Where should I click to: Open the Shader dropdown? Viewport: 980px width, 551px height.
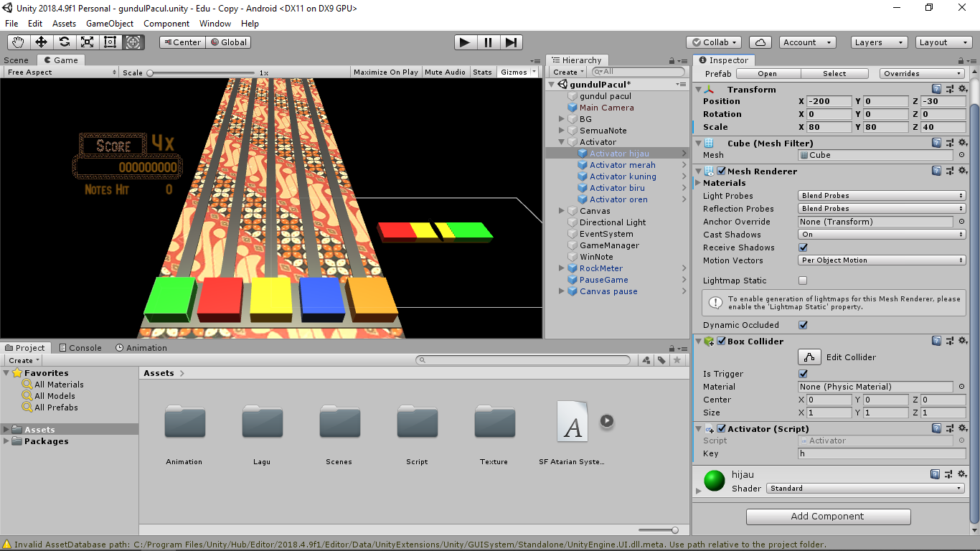pyautogui.click(x=865, y=488)
